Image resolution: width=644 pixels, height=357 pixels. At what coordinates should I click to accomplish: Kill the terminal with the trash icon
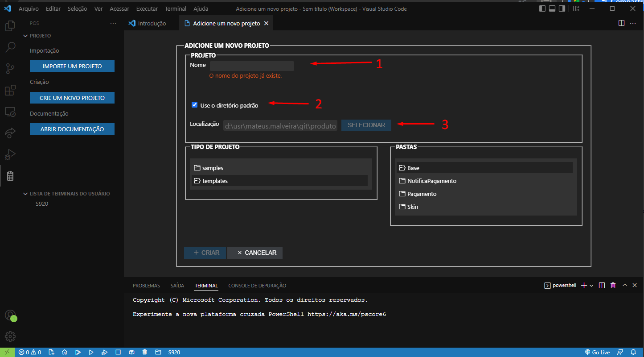[x=613, y=285]
